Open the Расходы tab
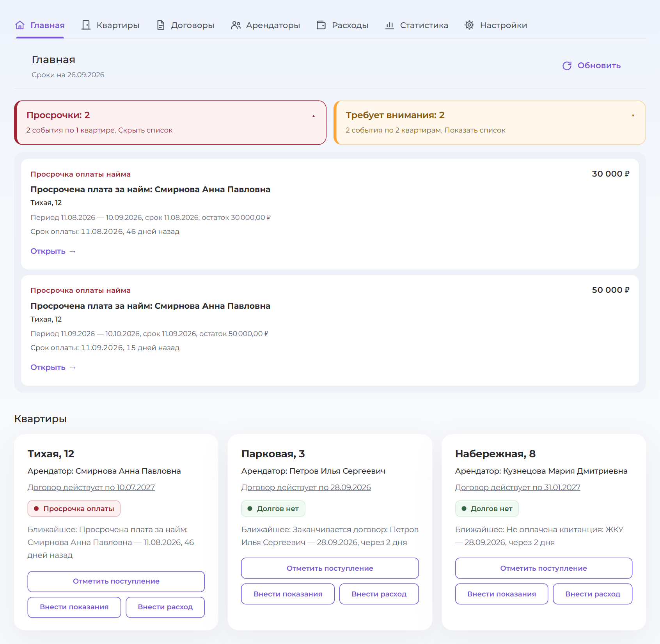 [342, 25]
